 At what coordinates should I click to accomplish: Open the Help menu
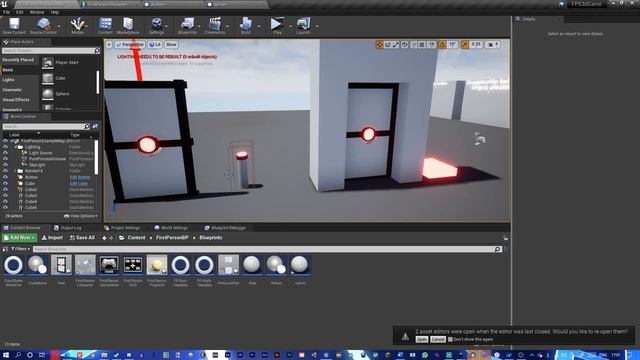[x=55, y=12]
